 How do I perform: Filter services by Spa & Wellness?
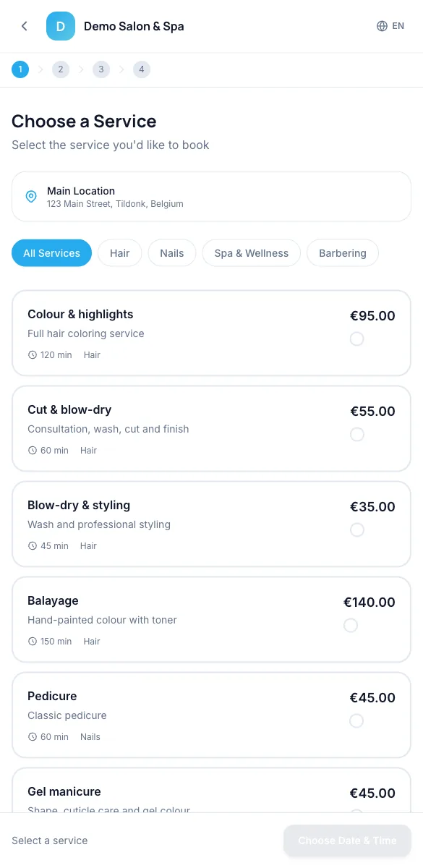(x=252, y=253)
